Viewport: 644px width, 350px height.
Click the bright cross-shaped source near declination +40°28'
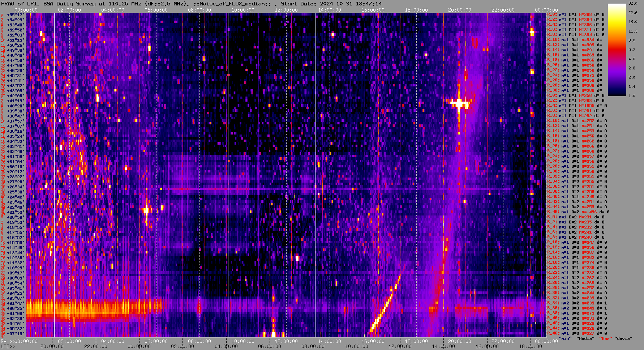459,103
